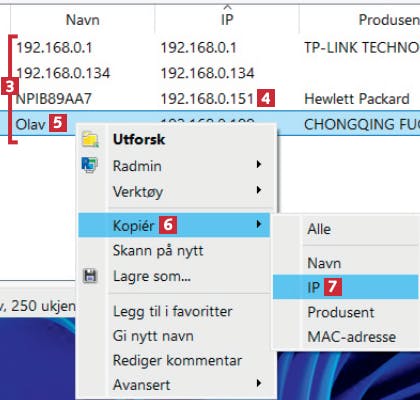The height and width of the screenshot is (400, 420).
Task: Expand the Radmin submenu arrow
Action: coord(259,165)
